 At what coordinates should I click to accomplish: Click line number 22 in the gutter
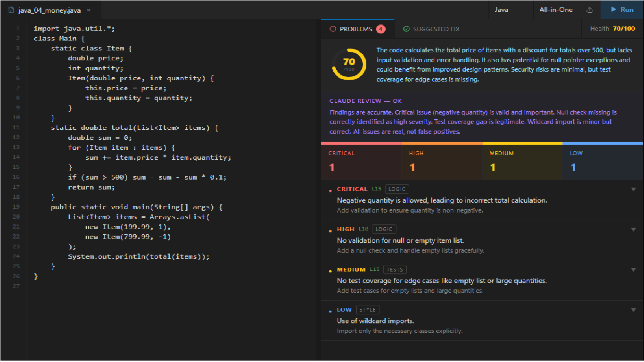[x=17, y=237]
